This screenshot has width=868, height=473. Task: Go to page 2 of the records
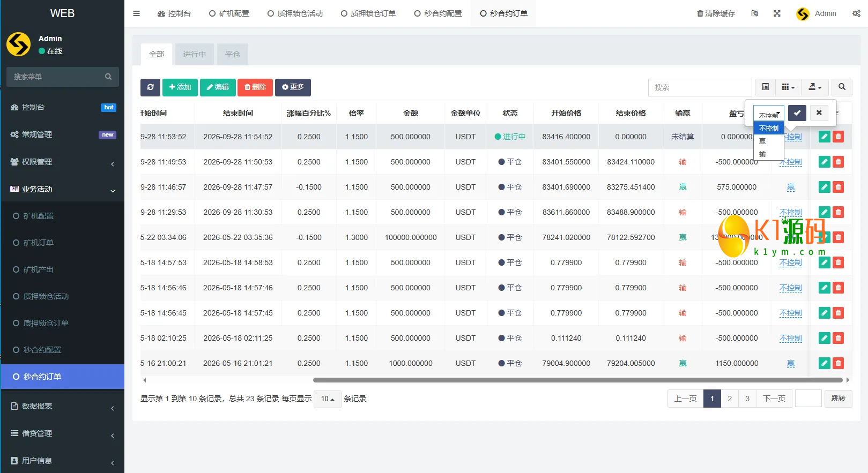coord(730,399)
